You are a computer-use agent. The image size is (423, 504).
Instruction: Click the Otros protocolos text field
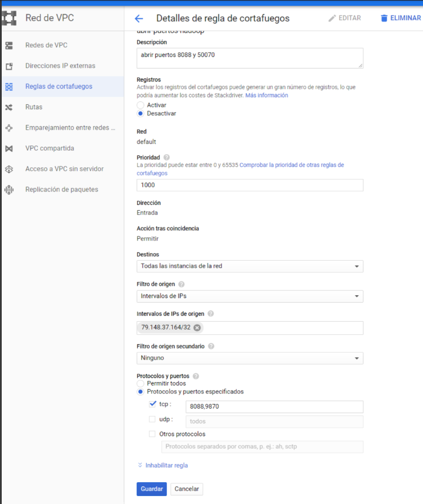tap(262, 447)
